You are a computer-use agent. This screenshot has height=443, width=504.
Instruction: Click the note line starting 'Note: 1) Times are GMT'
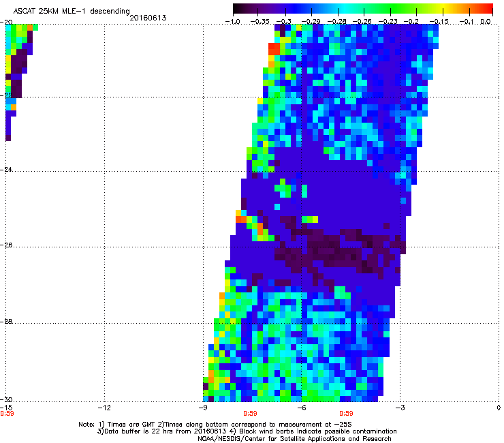coord(215,425)
